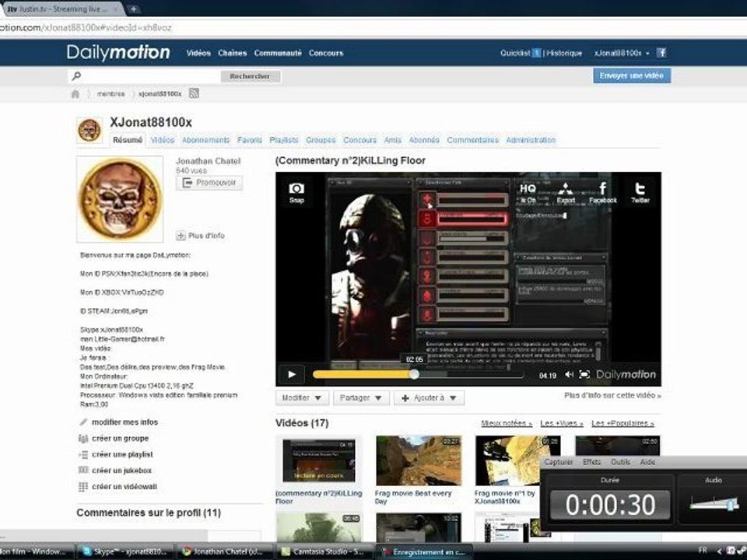Click the créer une playlist icon

pos(83,454)
